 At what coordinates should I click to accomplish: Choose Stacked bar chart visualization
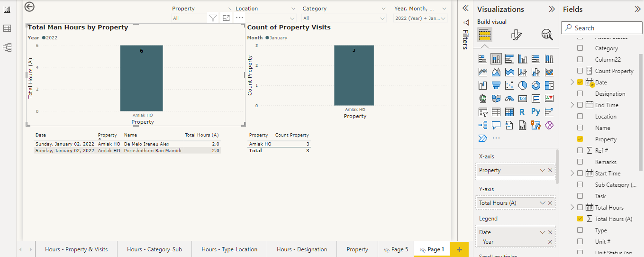tap(483, 59)
